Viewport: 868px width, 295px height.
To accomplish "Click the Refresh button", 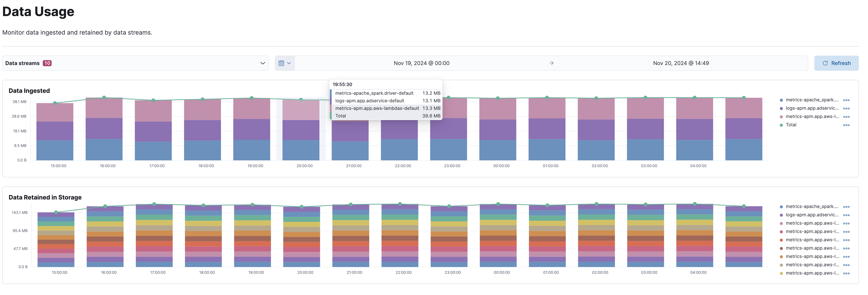I will [x=836, y=63].
